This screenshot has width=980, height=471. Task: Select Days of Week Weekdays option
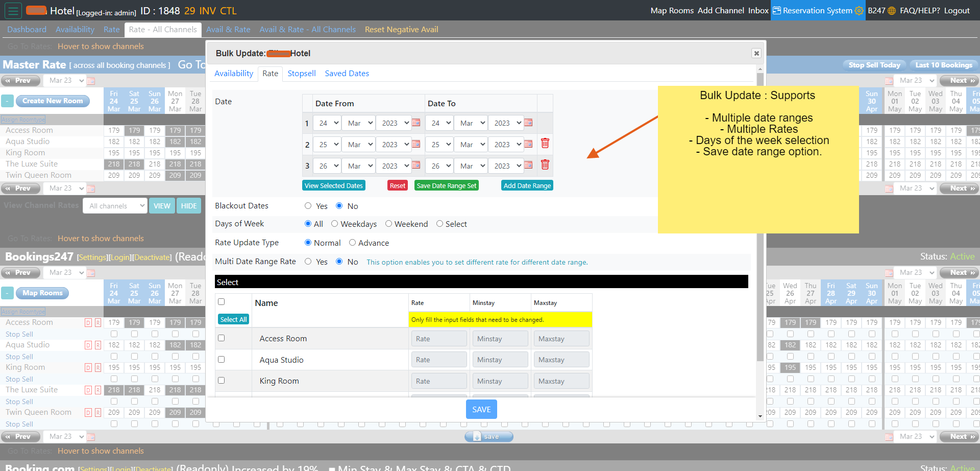tap(334, 224)
